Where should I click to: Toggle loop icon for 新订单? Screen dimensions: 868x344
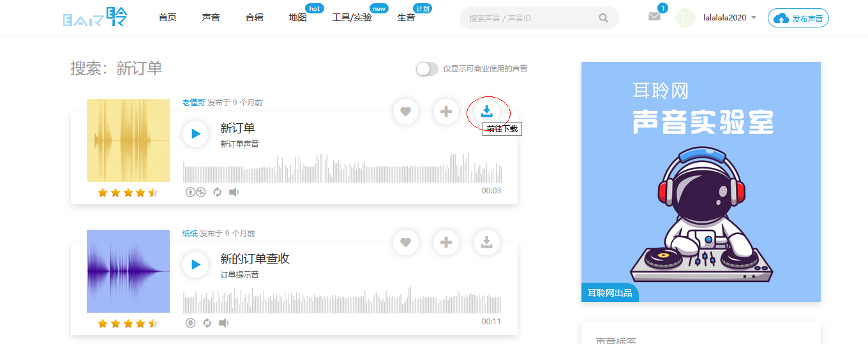(217, 192)
